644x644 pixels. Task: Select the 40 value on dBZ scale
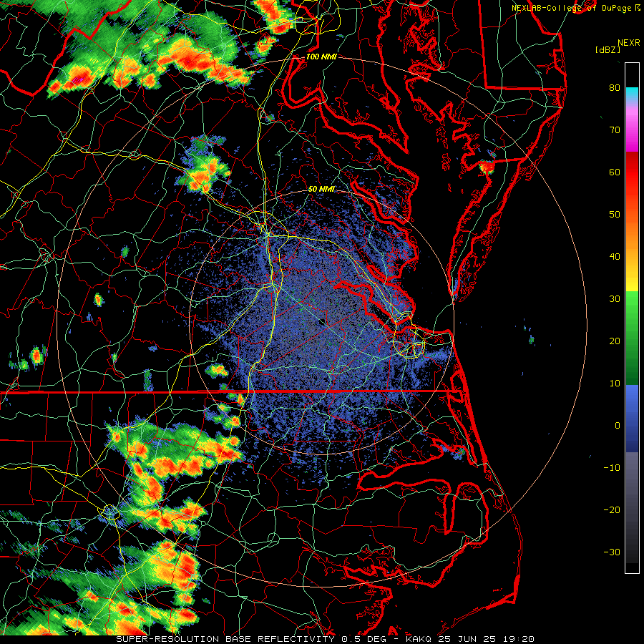[x=615, y=257]
